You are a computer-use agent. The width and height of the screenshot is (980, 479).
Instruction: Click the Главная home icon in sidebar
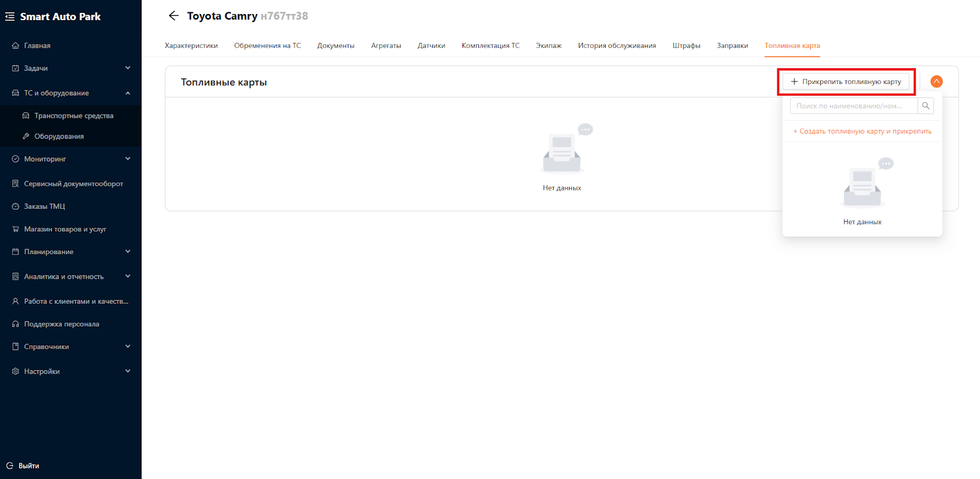[x=15, y=46]
